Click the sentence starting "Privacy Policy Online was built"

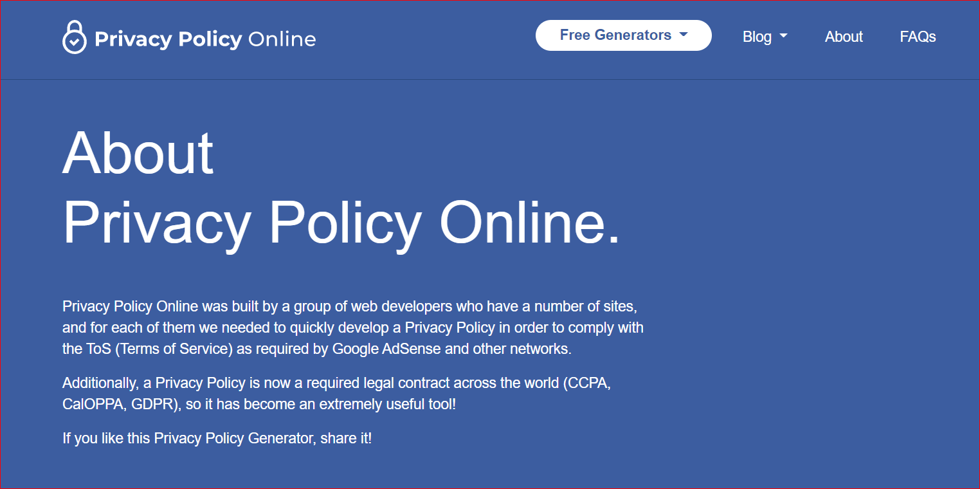pos(353,327)
